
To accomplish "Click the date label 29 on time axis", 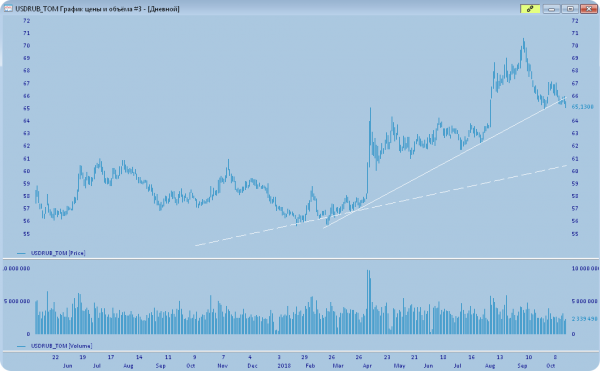I will [x=304, y=357].
